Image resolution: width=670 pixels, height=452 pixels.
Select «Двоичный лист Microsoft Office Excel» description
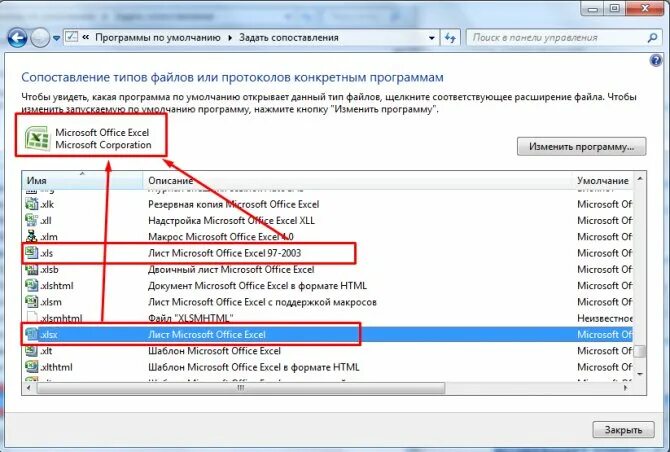coord(231,270)
